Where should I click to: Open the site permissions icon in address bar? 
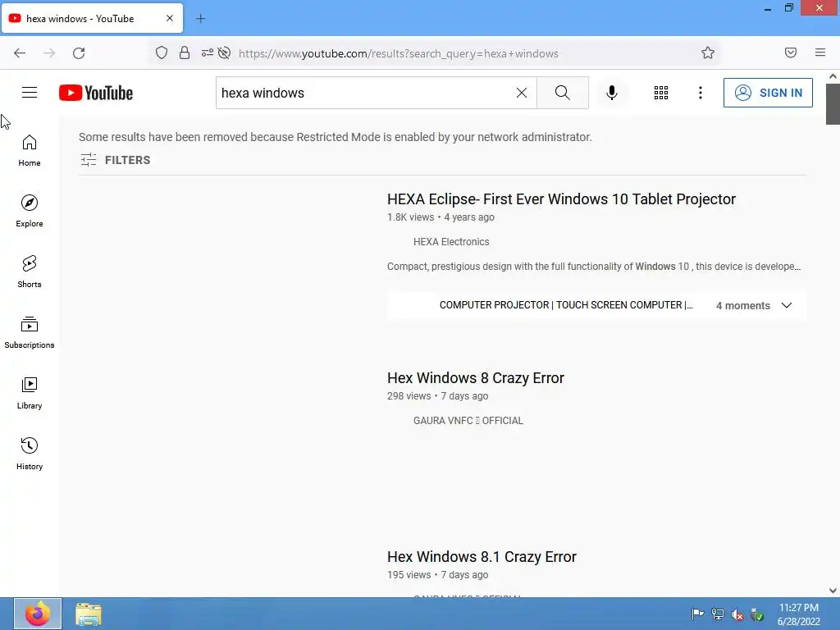pos(208,52)
